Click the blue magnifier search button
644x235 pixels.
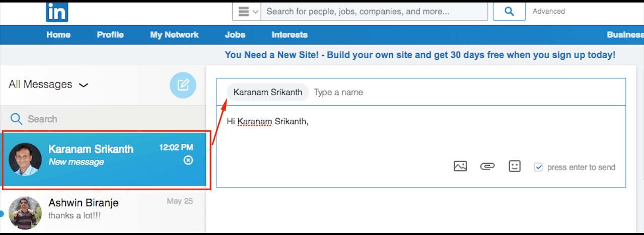(509, 11)
